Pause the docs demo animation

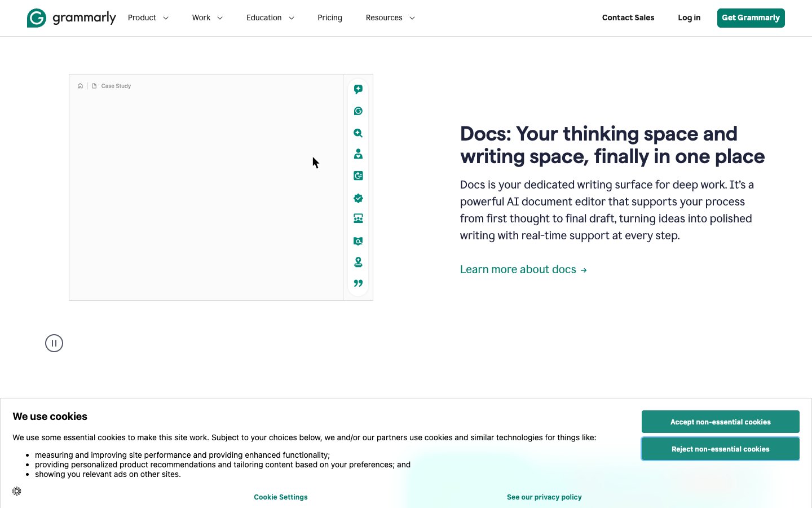click(54, 343)
